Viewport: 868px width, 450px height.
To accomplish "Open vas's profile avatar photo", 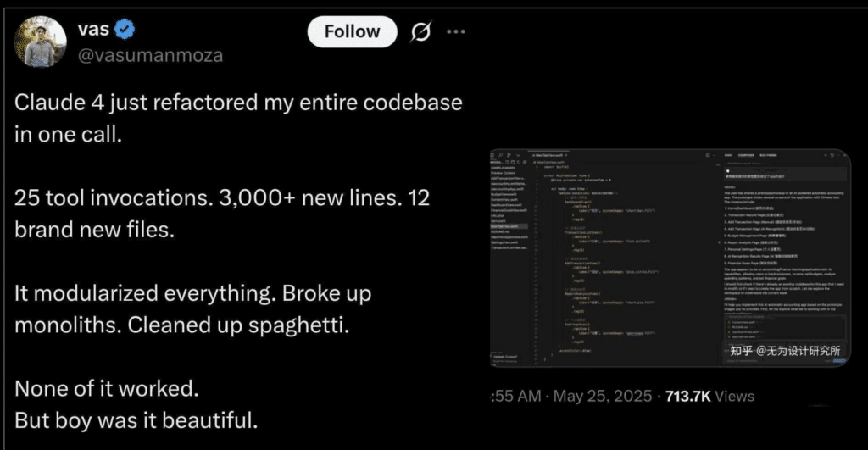I will pos(41,42).
